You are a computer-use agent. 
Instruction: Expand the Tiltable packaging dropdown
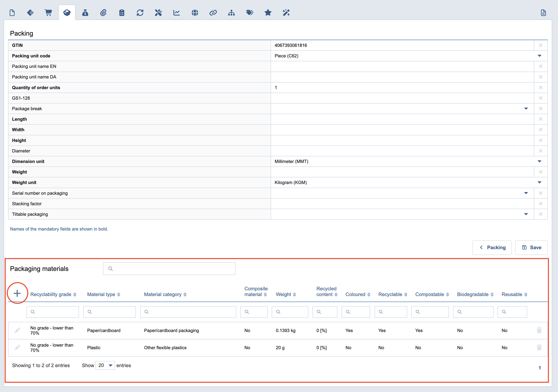pos(526,214)
